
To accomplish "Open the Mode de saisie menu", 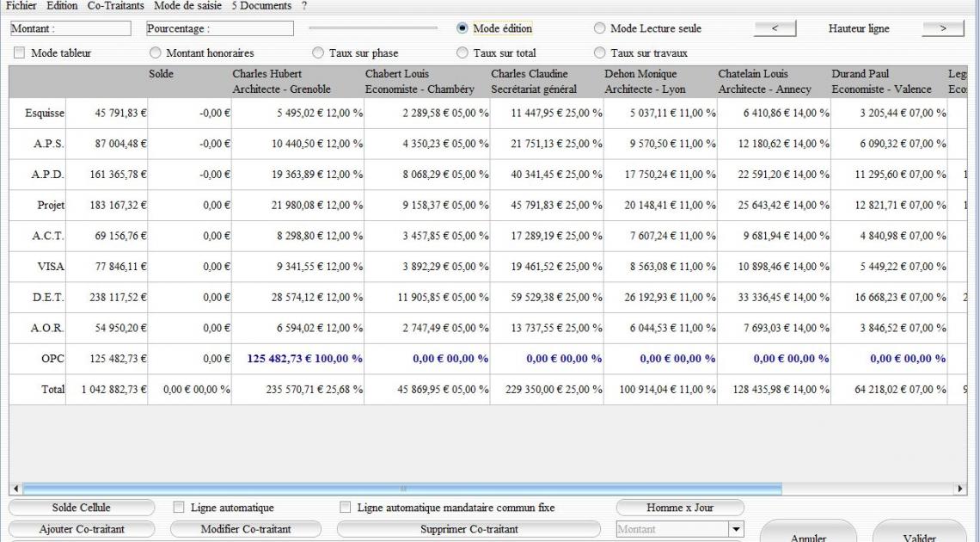I will (x=187, y=6).
